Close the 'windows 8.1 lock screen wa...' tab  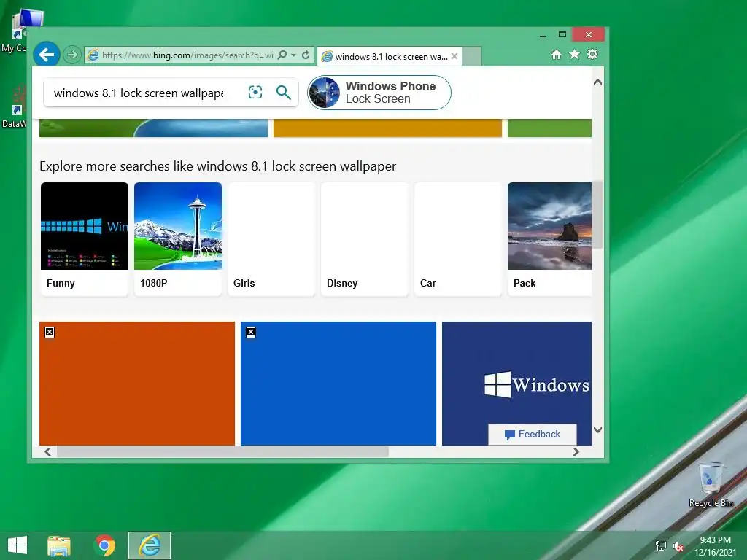[x=454, y=56]
